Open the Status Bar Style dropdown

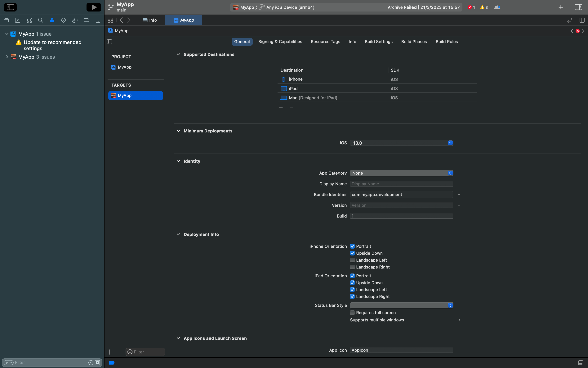click(x=402, y=305)
